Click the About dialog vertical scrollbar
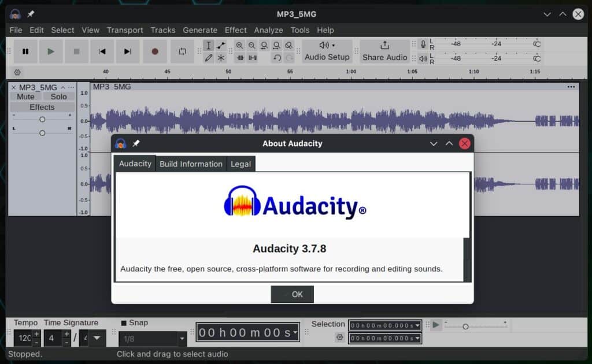The image size is (592, 364). point(467,259)
